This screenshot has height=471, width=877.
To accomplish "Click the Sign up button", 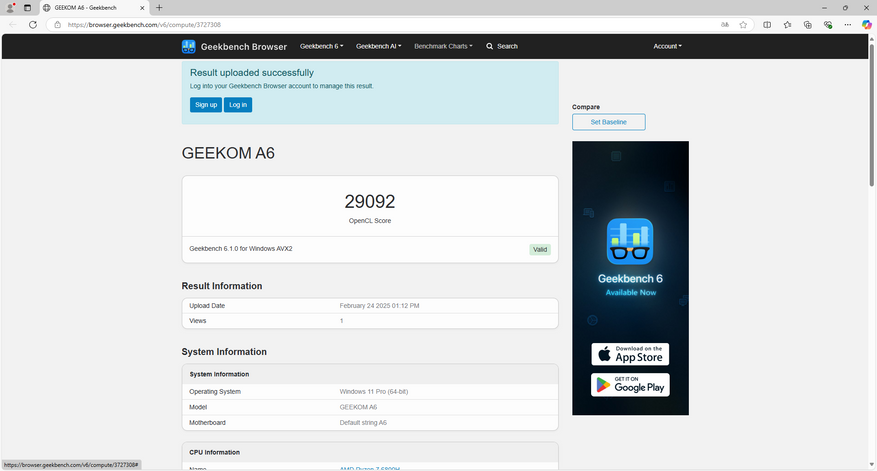I will pyautogui.click(x=206, y=105).
